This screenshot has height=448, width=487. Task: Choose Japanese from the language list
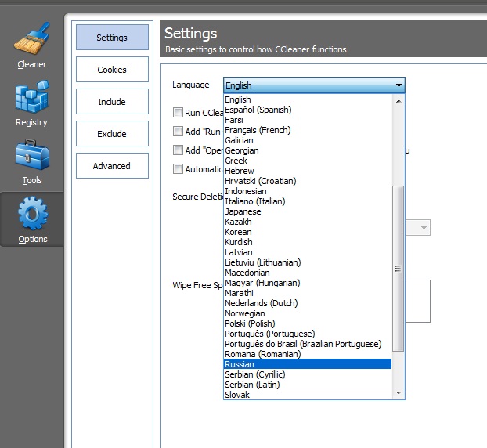coord(308,211)
